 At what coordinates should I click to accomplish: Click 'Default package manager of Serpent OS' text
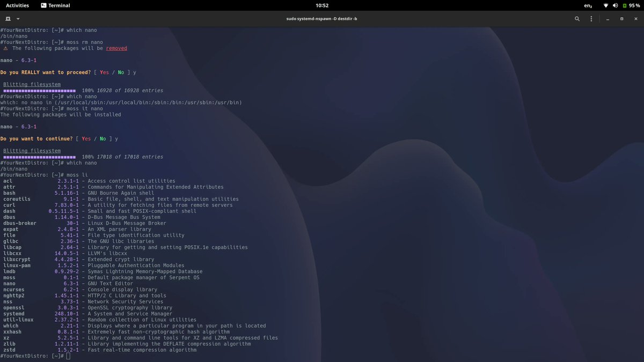coord(143,277)
